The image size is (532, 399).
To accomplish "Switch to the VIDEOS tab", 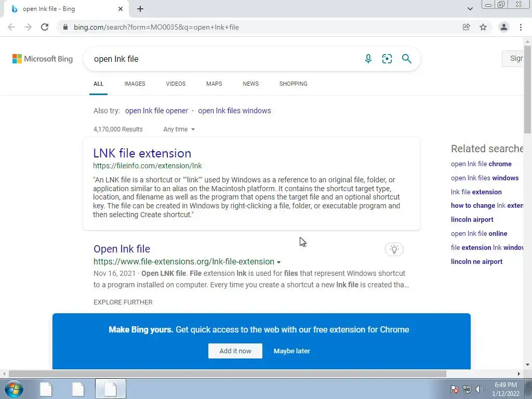I will 176,84.
